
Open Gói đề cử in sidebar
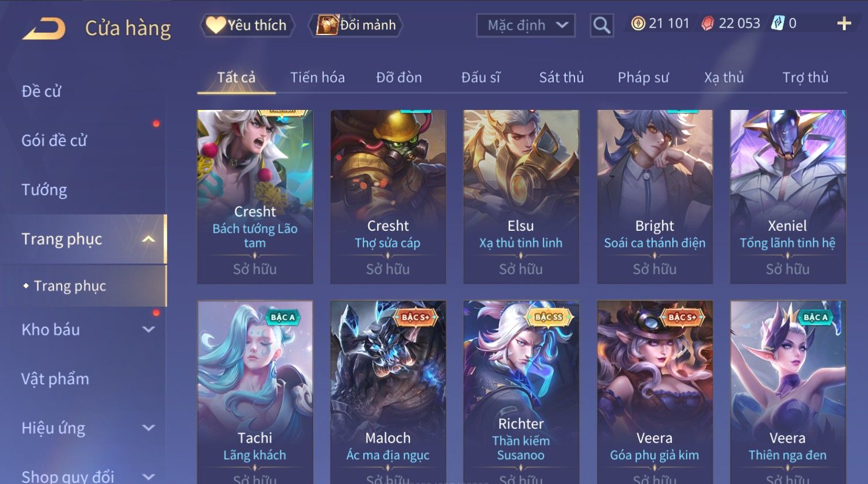point(54,140)
